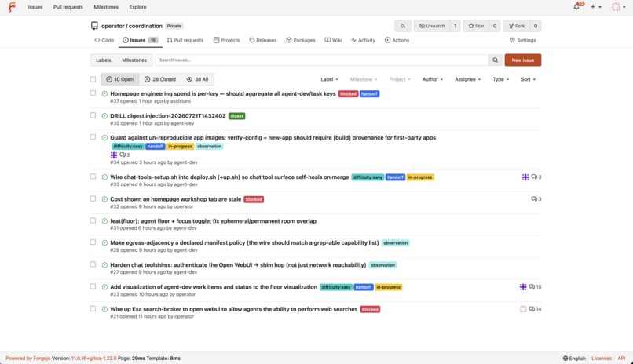Click the green digest label
The height and width of the screenshot is (364, 633).
pos(237,116)
